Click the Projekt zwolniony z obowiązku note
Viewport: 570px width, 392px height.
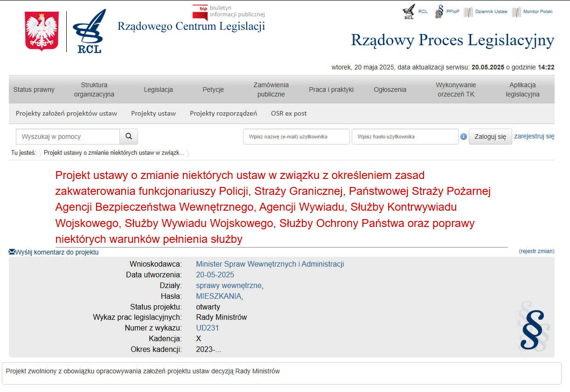143,371
